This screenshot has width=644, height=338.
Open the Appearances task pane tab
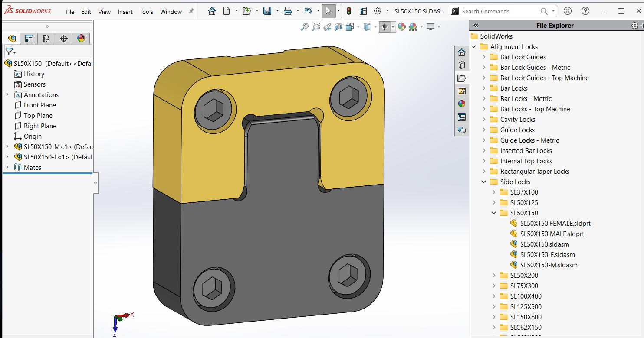462,104
